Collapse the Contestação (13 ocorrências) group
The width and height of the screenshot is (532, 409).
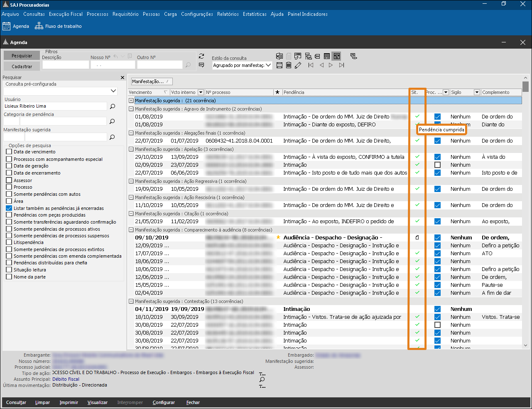(131, 301)
